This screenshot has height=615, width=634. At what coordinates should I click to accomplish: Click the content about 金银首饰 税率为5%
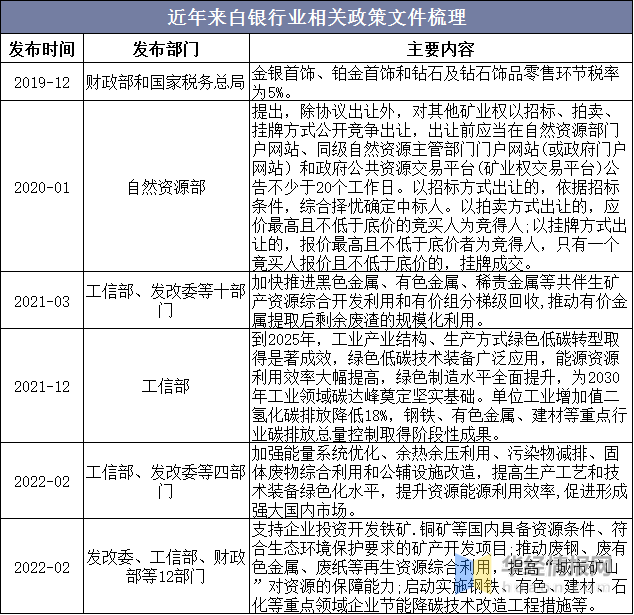[x=440, y=82]
